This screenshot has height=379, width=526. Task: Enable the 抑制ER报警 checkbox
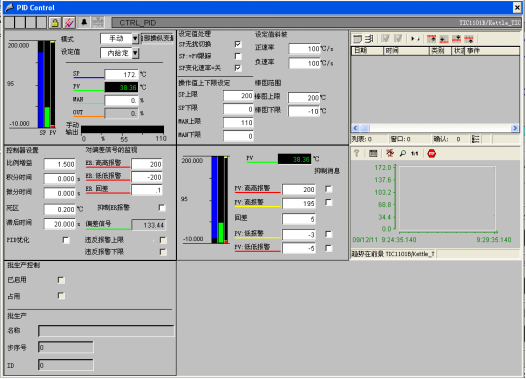162,208
